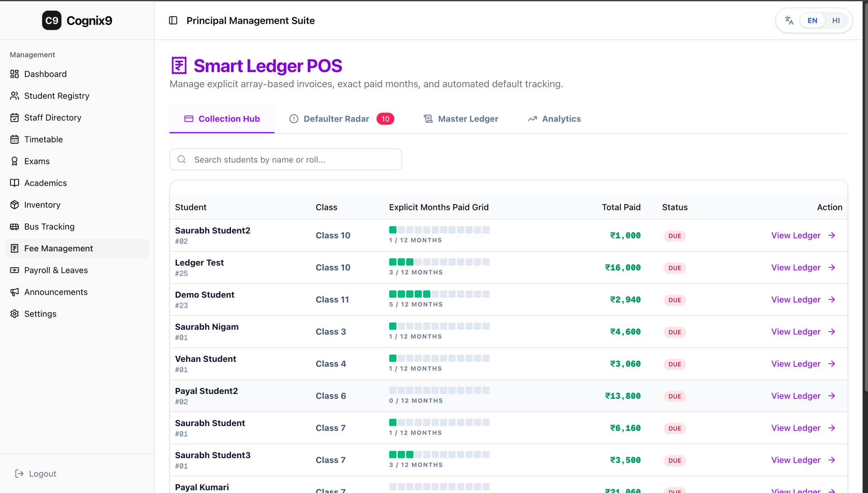The width and height of the screenshot is (868, 493).
Task: Select the Fee Management sidebar icon
Action: pyautogui.click(x=14, y=248)
